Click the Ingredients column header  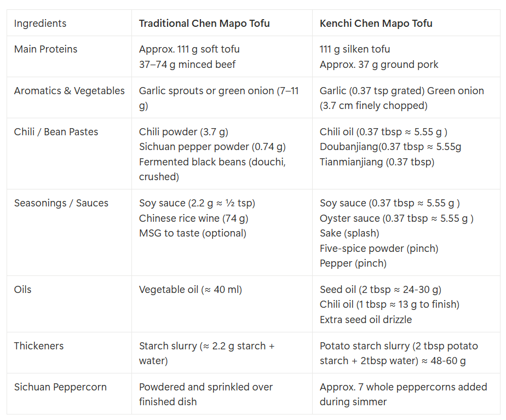pos(40,23)
